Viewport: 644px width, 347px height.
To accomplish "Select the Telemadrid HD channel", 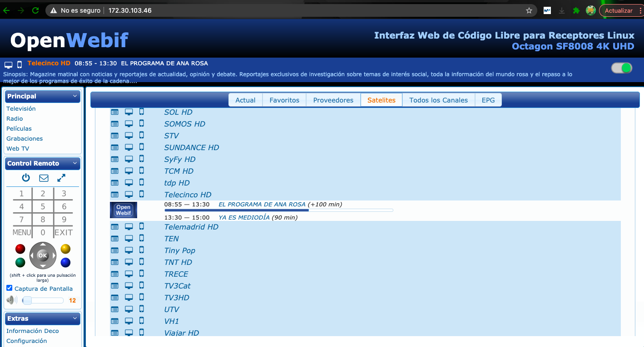I will [x=191, y=227].
